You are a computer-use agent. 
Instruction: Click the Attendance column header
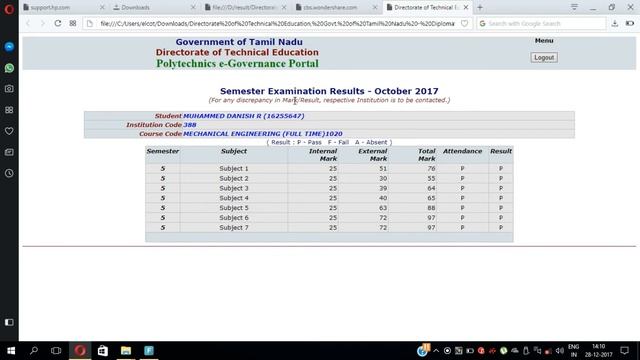[x=462, y=151]
